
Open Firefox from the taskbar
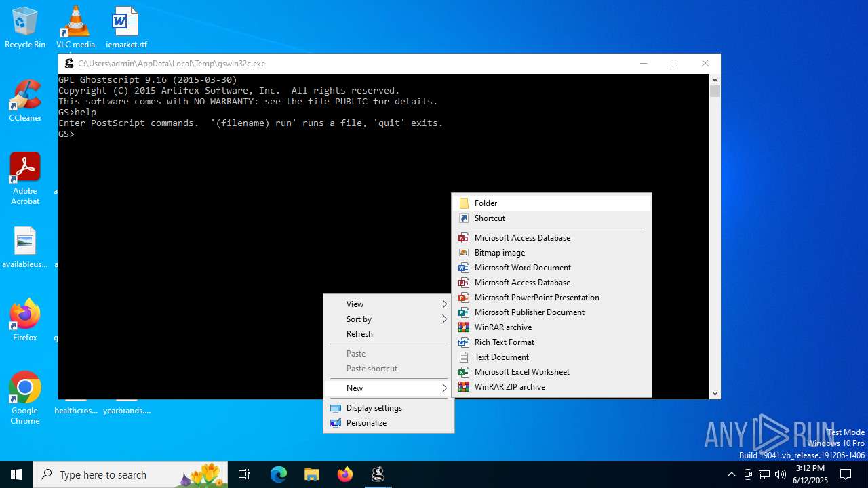coord(345,474)
